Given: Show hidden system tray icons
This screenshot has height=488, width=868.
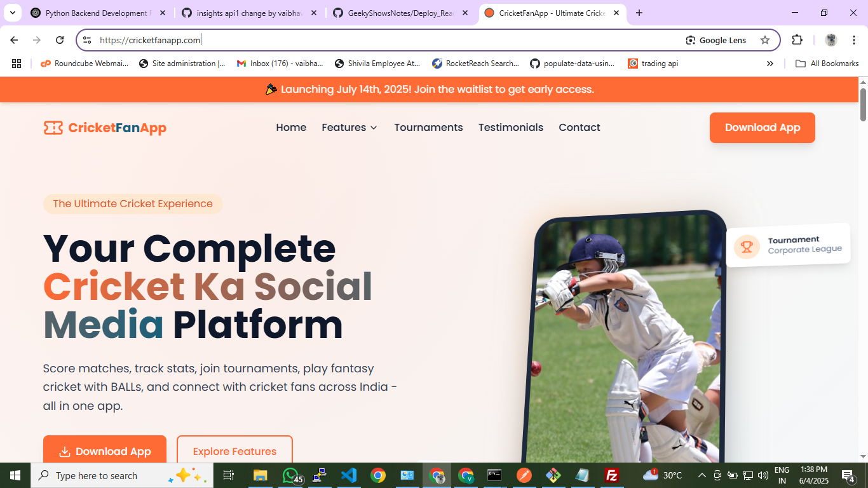Looking at the screenshot, I should point(702,475).
